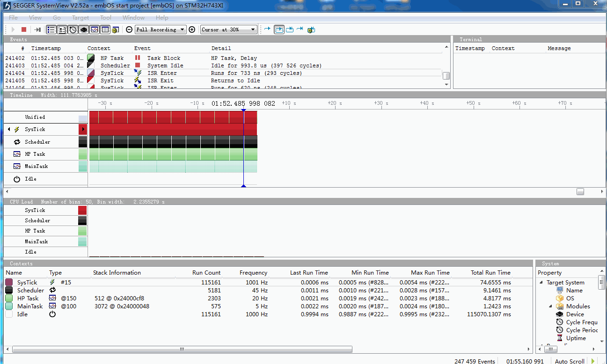This screenshot has height=364, width=607.
Task: Click the rightmost gear-with-arrow toolbar icon
Action: tap(311, 29)
